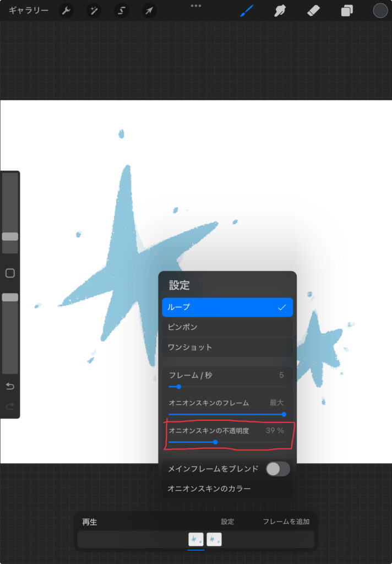The height and width of the screenshot is (564, 392).
Task: Tap the Undo arrow in sidebar
Action: coord(10,387)
